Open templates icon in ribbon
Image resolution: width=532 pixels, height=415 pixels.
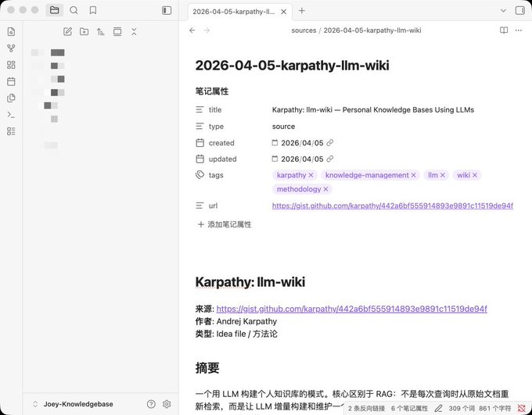click(x=11, y=98)
